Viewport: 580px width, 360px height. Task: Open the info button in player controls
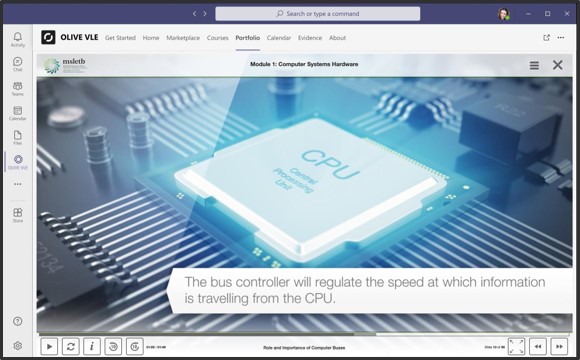pos(92,347)
